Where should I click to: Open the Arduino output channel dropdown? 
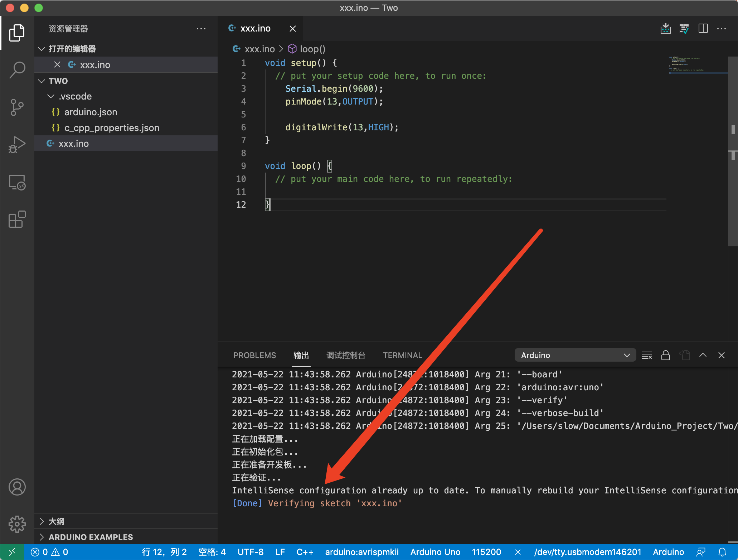pos(575,355)
